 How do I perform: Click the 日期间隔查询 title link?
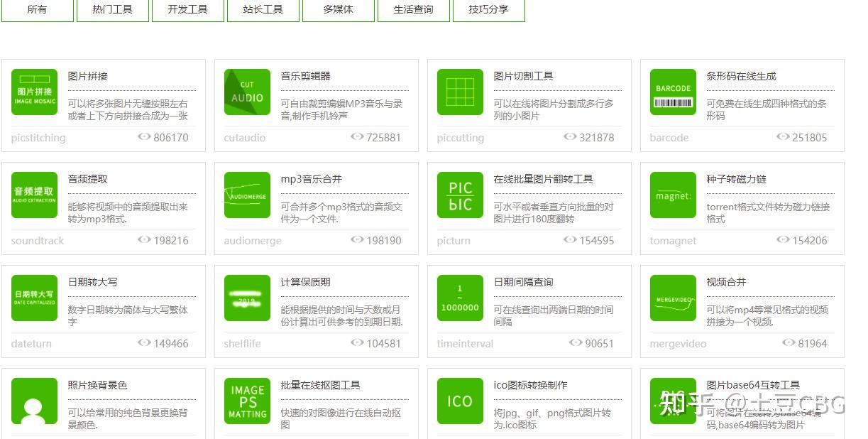[x=524, y=282]
